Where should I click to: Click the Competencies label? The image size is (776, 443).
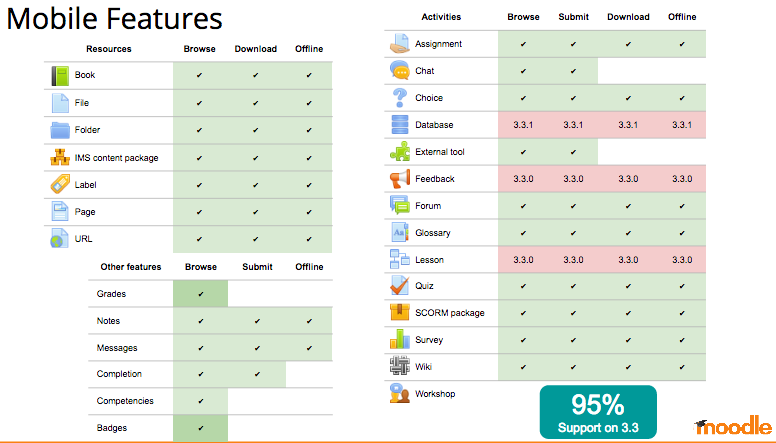(x=125, y=401)
